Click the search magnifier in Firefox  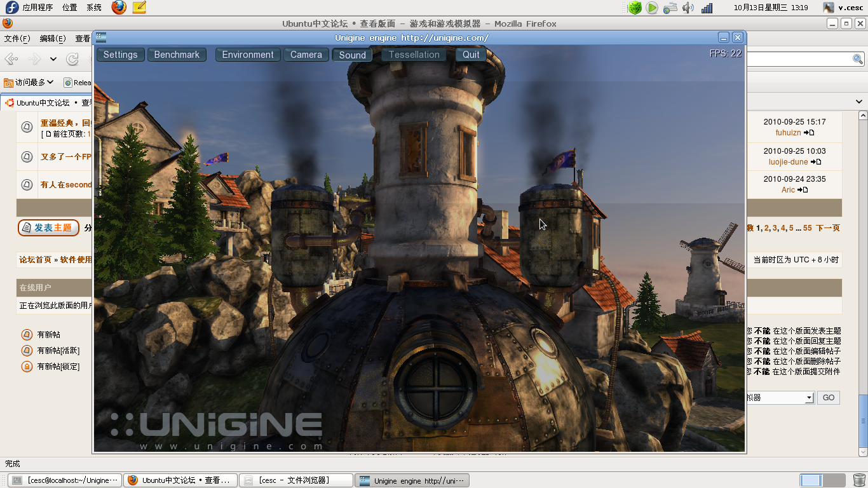[x=858, y=59]
